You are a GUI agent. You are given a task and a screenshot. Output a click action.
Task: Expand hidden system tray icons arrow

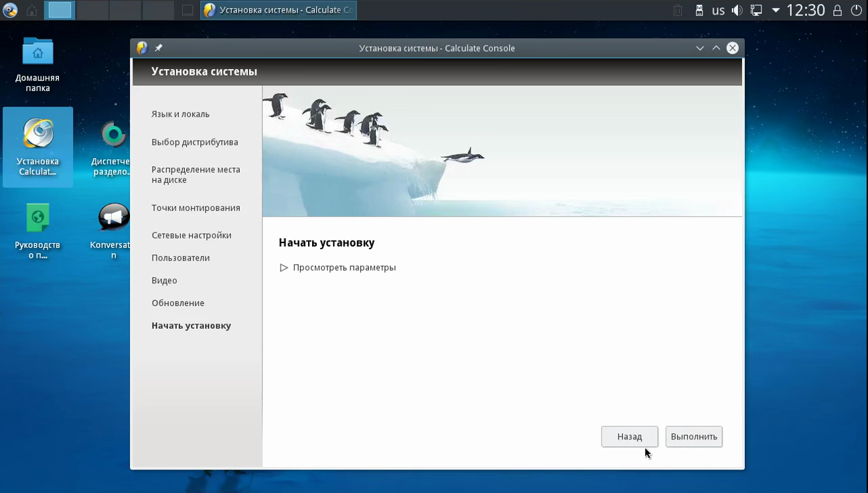(776, 10)
